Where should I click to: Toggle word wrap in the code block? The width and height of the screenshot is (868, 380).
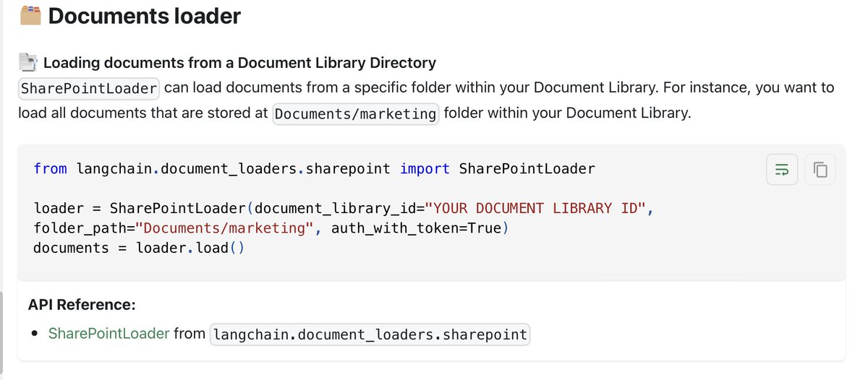(782, 170)
